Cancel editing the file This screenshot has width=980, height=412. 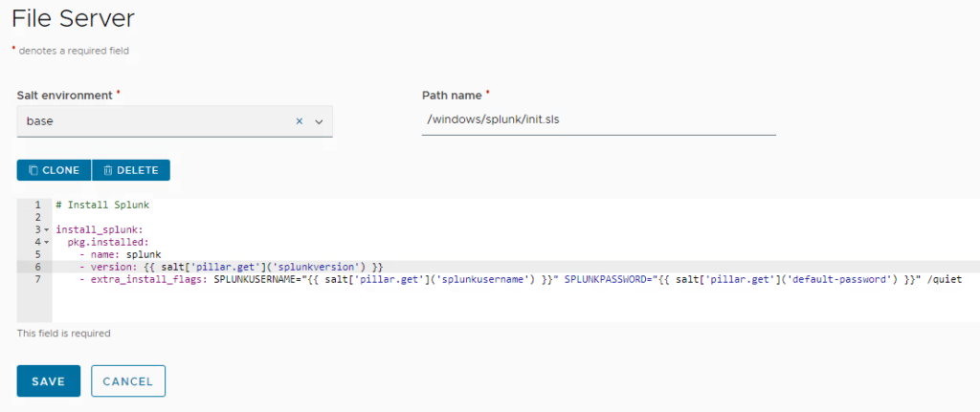click(128, 380)
